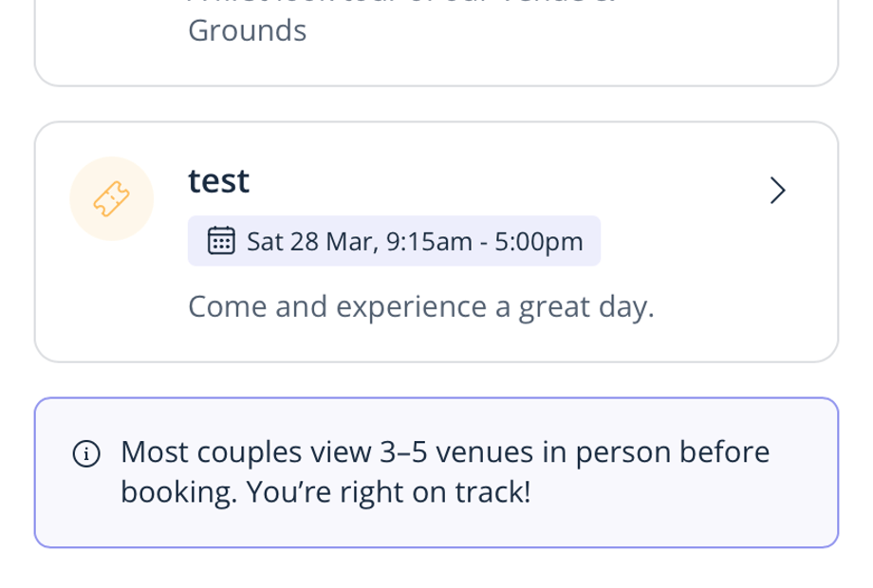
Task: Select the "test" event title
Action: tap(219, 180)
